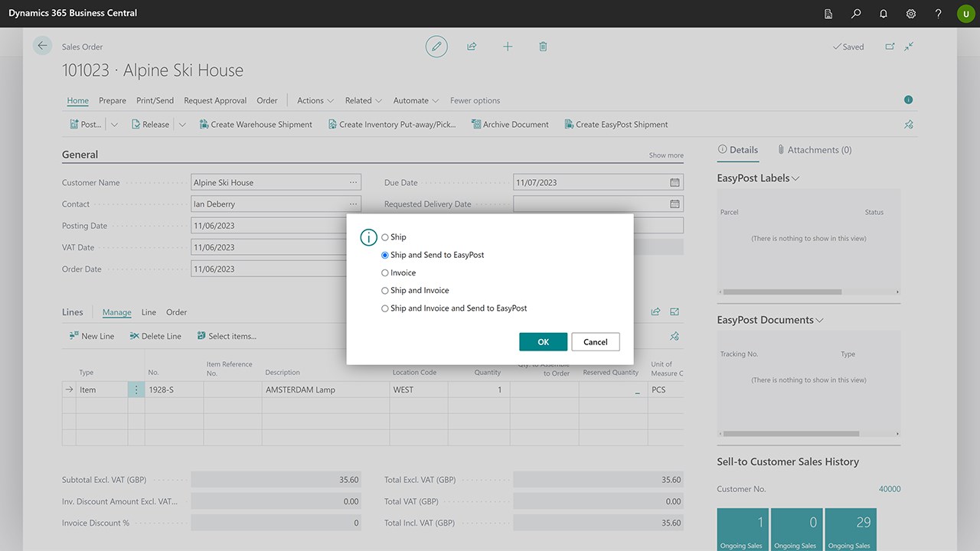980x551 pixels.
Task: Expand the EasyPost Labels chevron
Action: pyautogui.click(x=795, y=178)
